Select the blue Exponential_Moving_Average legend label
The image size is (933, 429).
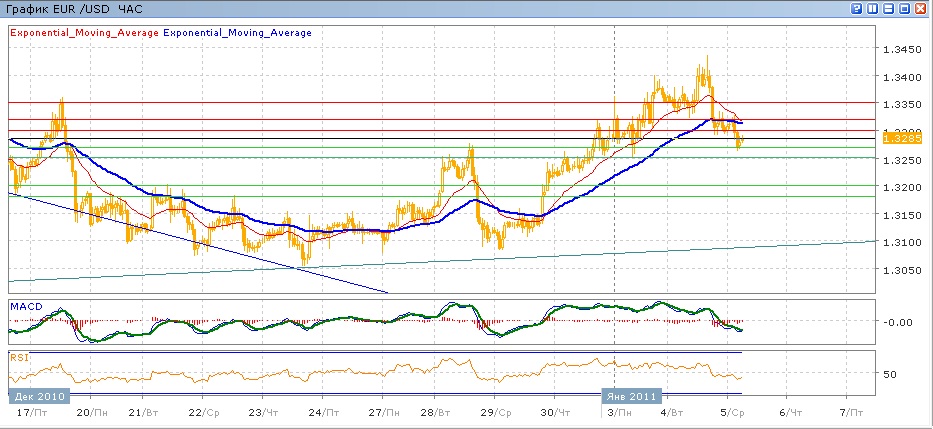(x=237, y=33)
